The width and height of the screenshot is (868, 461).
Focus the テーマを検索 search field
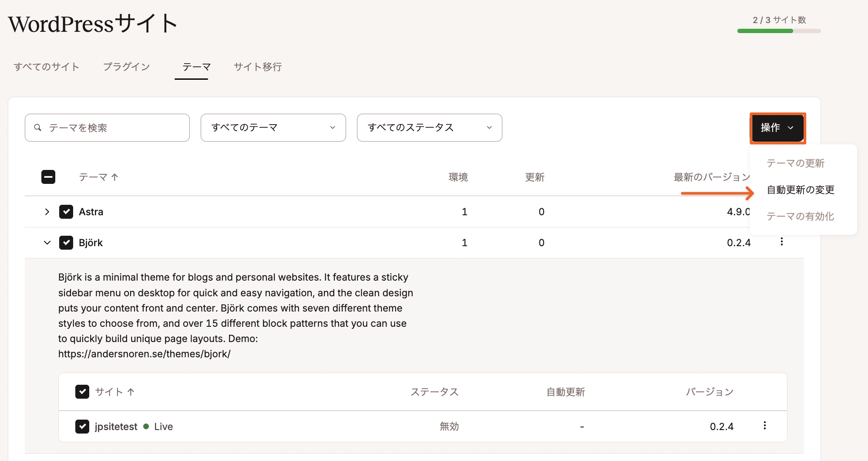pyautogui.click(x=107, y=128)
